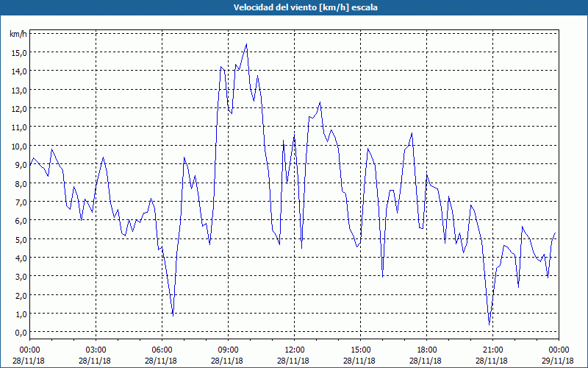Click the '2,0' y-axis value
Viewport: 588px width, 368px height.
point(21,295)
